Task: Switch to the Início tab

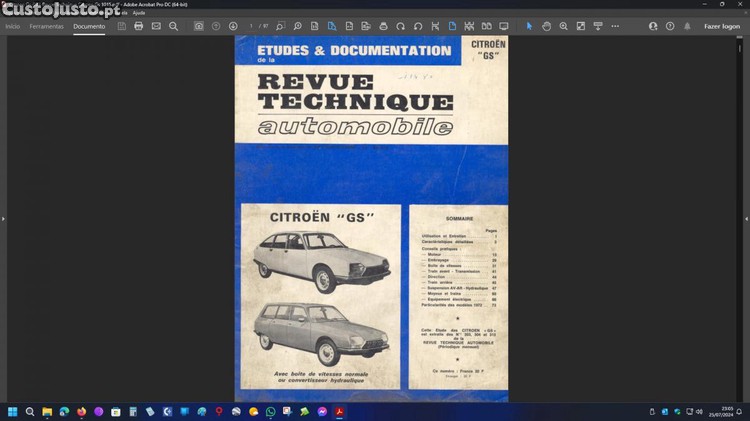Action: [12, 26]
